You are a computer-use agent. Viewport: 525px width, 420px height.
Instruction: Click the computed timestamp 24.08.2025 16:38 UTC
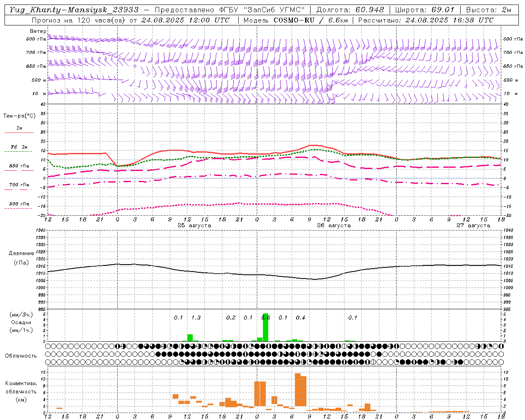point(449,20)
